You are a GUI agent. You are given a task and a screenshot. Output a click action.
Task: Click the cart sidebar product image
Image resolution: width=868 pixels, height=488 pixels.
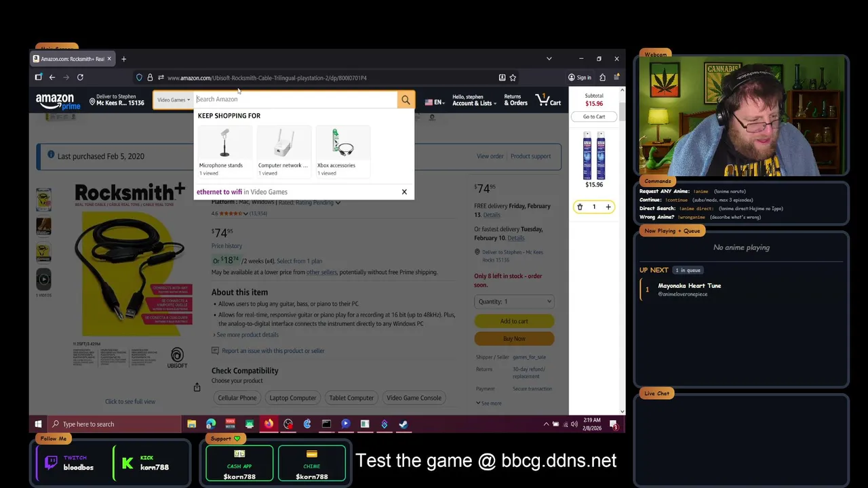coord(594,155)
